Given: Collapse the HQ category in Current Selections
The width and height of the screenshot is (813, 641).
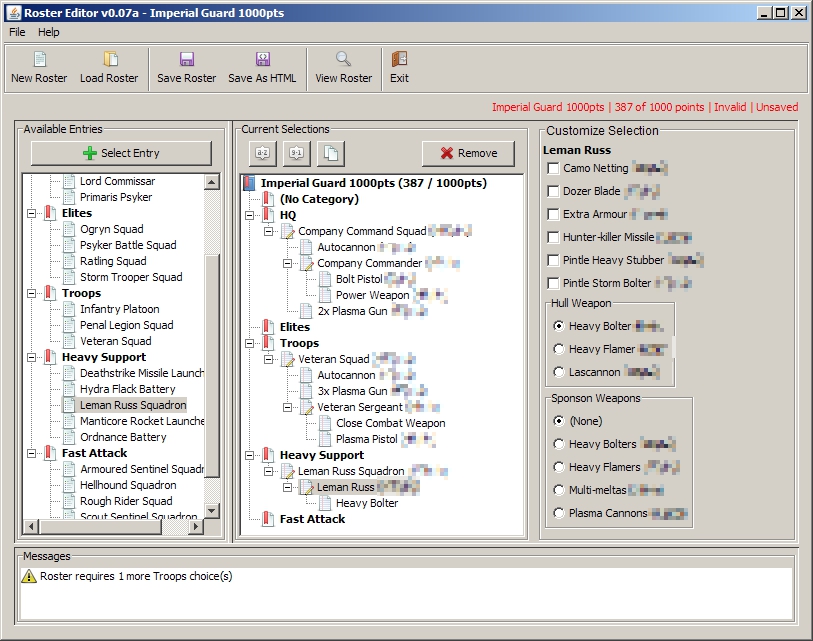Looking at the screenshot, I should 249,215.
